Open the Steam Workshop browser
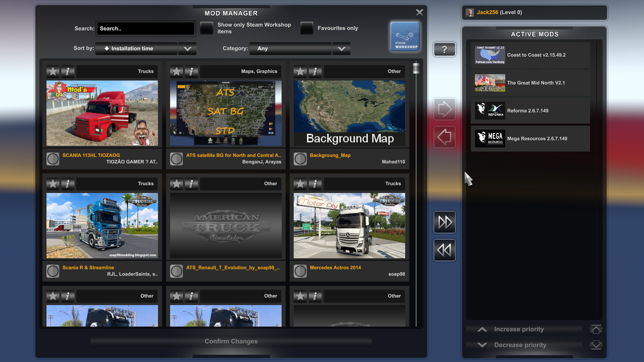The width and height of the screenshot is (644, 362). coord(405,37)
